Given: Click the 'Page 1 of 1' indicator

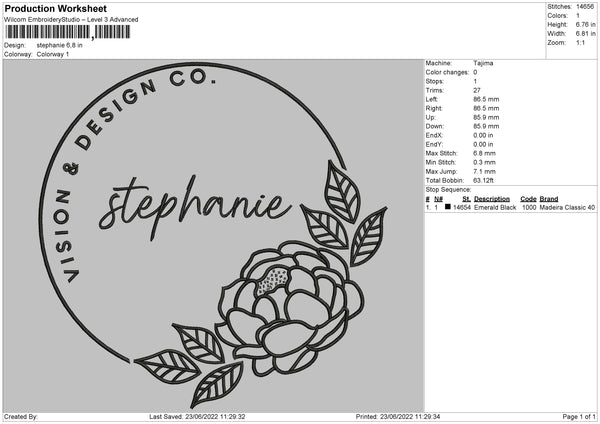Looking at the screenshot, I should coord(579,417).
